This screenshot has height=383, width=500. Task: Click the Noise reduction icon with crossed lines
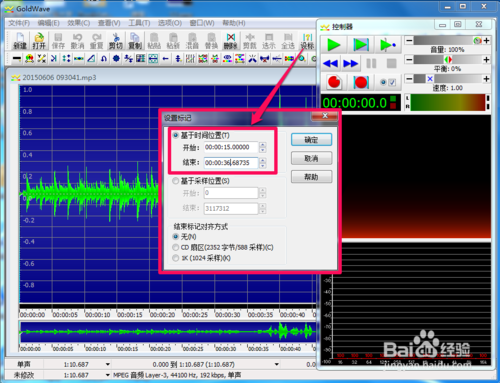click(252, 59)
